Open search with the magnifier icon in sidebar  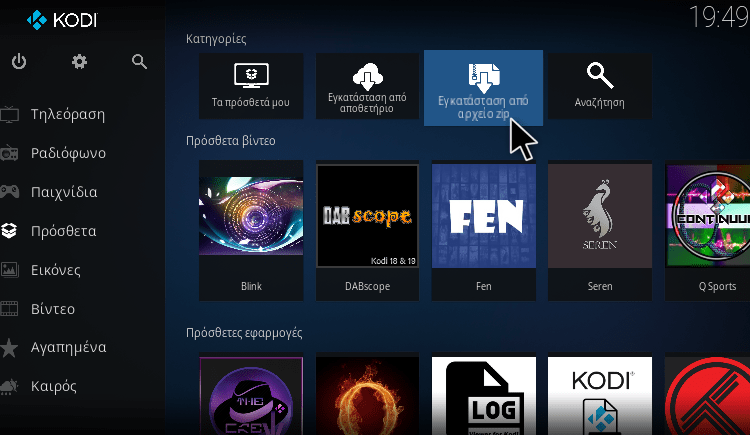pyautogui.click(x=139, y=62)
